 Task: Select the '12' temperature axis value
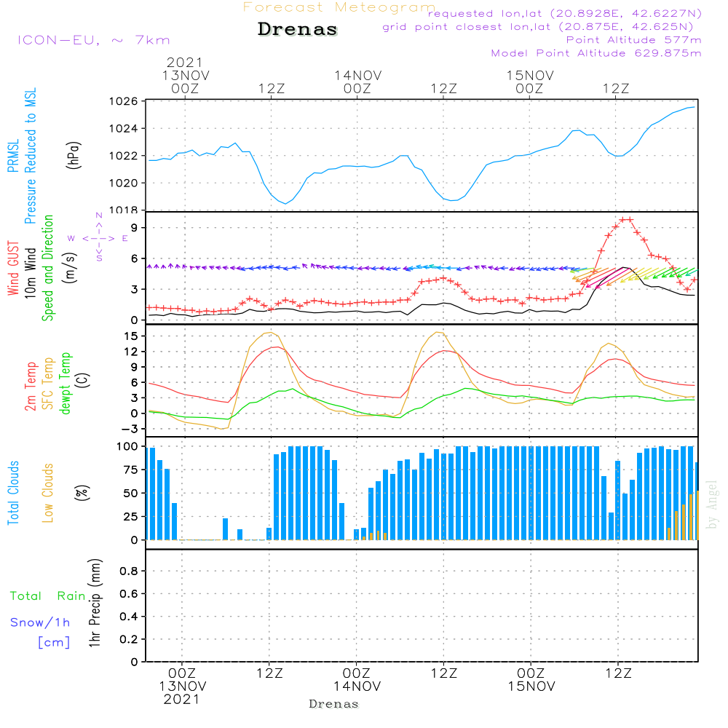[x=131, y=352]
